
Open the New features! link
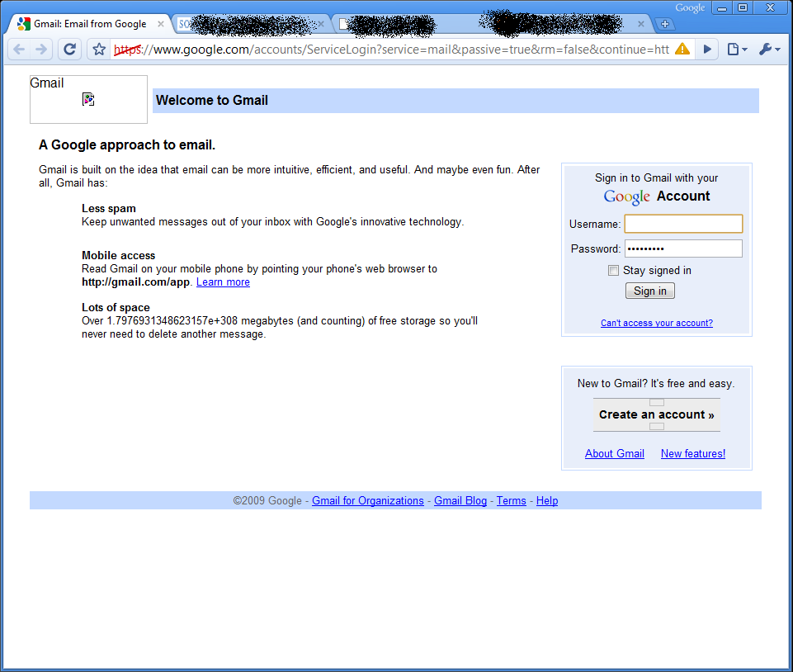(x=693, y=453)
